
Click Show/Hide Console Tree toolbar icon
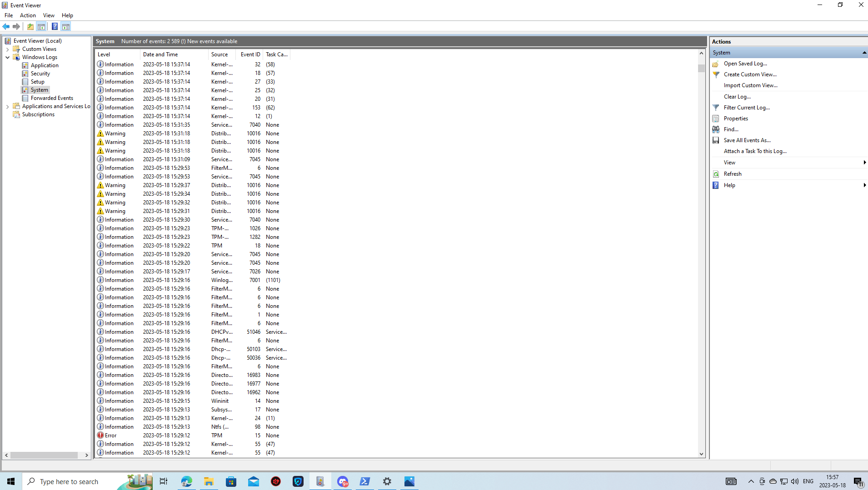pyautogui.click(x=41, y=26)
